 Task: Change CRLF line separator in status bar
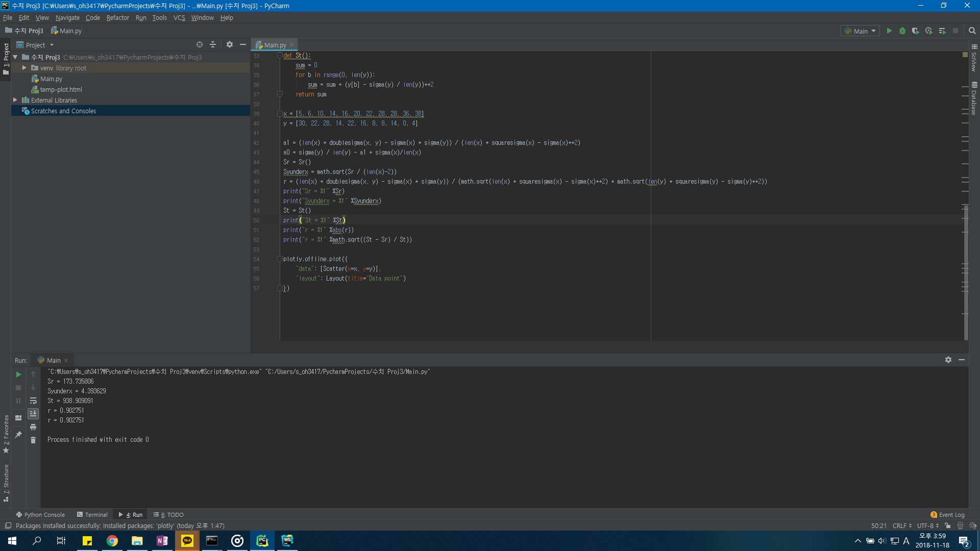coord(902,526)
